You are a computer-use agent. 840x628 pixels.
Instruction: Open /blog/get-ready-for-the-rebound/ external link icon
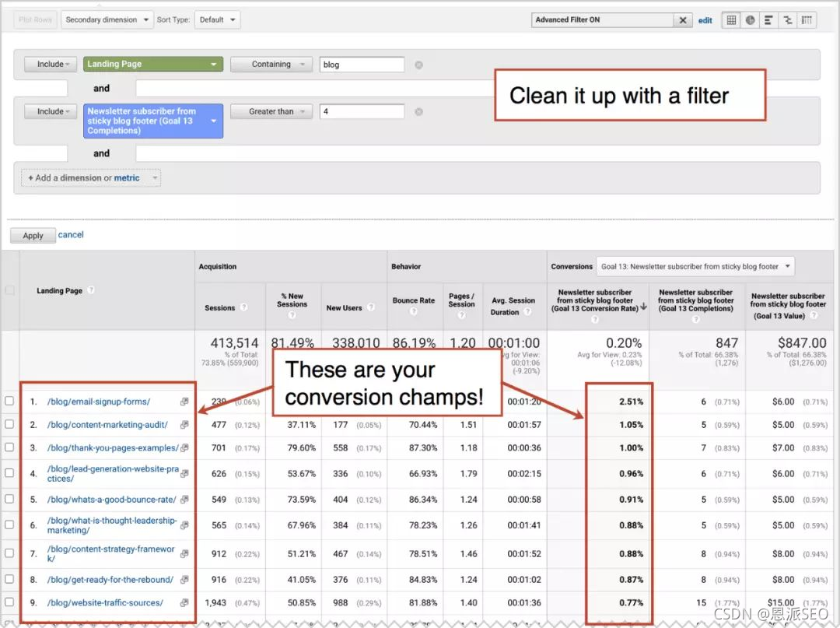[184, 579]
